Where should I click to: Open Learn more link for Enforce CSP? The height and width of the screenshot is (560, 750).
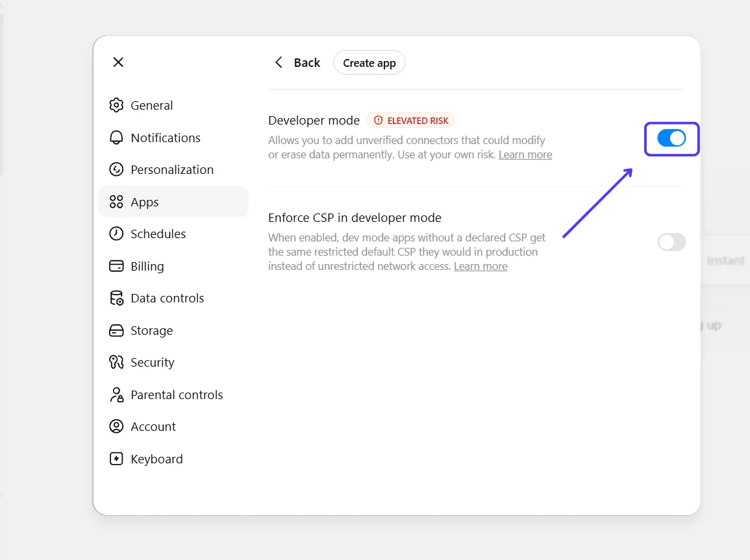coord(481,266)
